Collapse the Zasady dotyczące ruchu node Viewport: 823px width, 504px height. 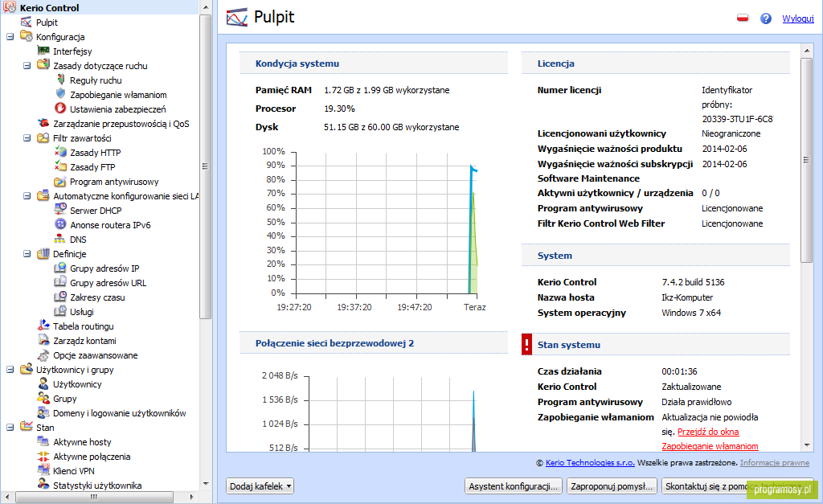pyautogui.click(x=27, y=66)
